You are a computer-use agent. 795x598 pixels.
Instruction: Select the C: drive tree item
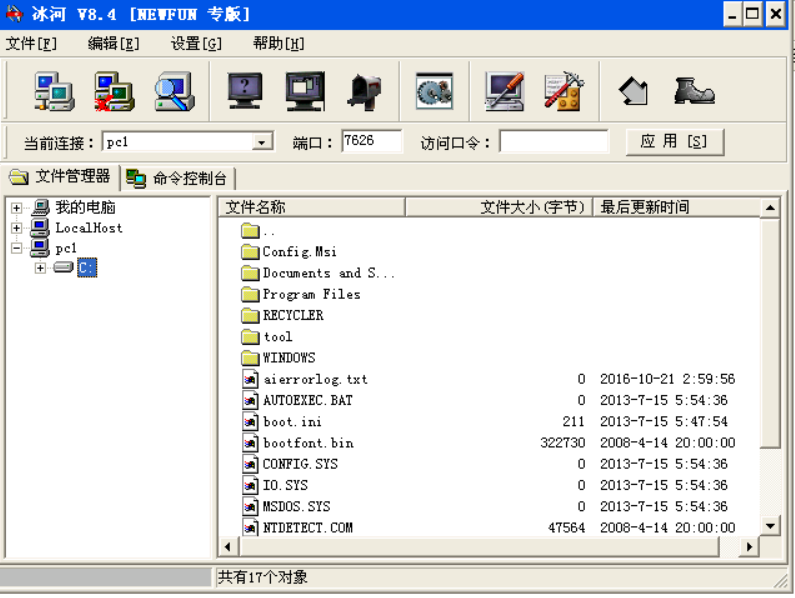click(x=87, y=268)
